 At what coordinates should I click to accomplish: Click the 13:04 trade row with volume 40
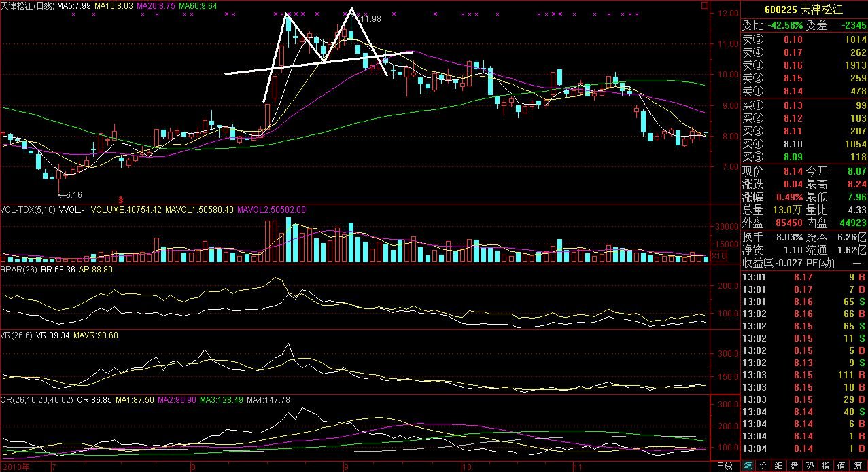[804, 412]
